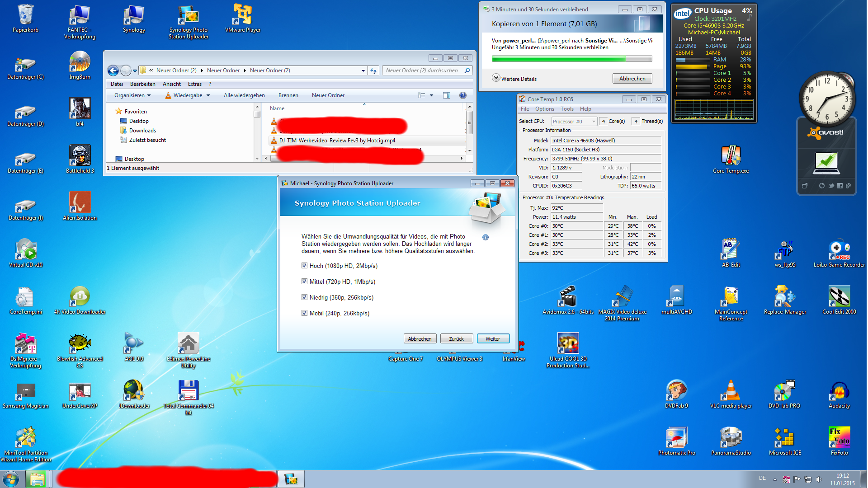Open the Options menu in Core Temp
Image resolution: width=868 pixels, height=488 pixels.
pyautogui.click(x=544, y=109)
